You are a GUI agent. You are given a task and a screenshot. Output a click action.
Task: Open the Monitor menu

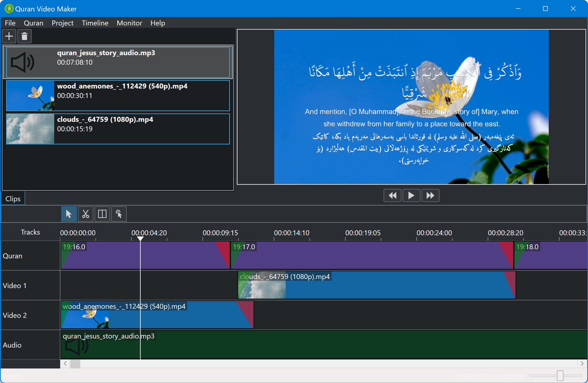(x=129, y=23)
